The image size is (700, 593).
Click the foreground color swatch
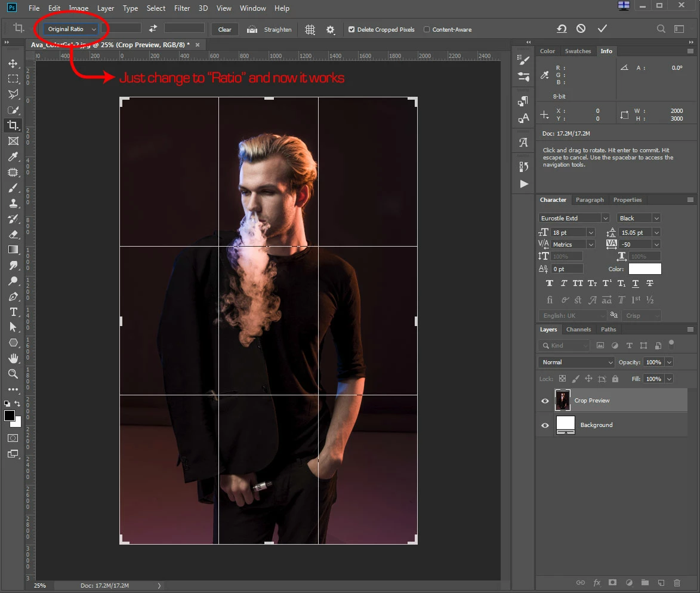click(9, 415)
